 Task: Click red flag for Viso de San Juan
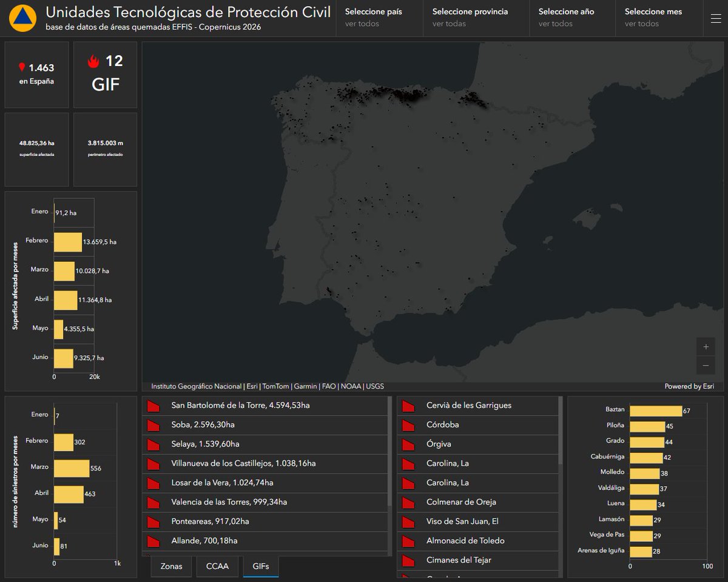[x=408, y=521]
